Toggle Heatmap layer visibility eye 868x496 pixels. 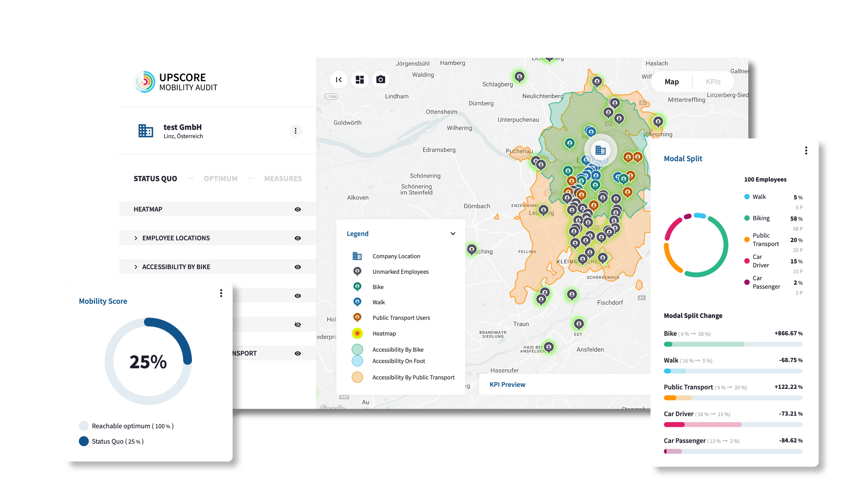(297, 210)
